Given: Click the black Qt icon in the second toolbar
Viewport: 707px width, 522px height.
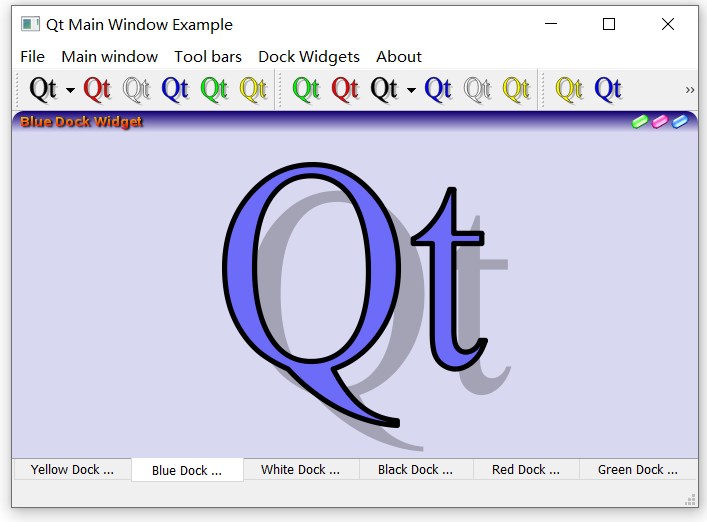Looking at the screenshot, I should click(x=384, y=89).
